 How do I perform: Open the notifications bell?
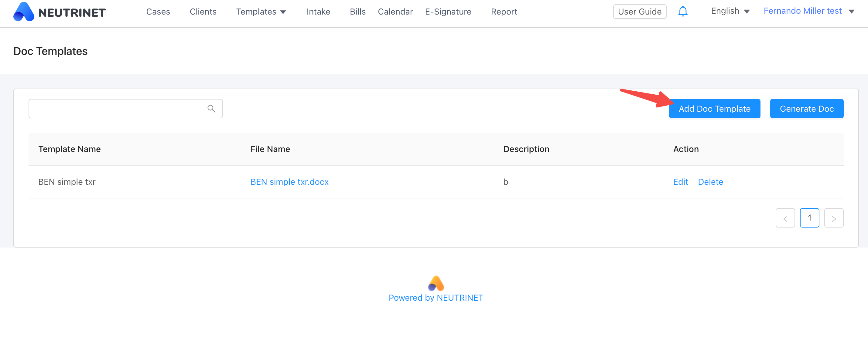click(x=682, y=12)
